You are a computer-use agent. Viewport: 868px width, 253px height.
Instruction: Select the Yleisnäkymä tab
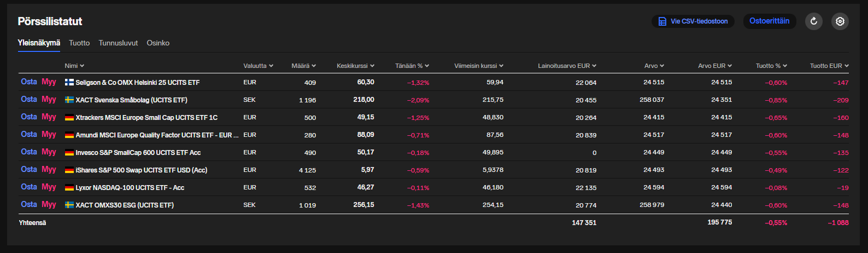[x=39, y=43]
